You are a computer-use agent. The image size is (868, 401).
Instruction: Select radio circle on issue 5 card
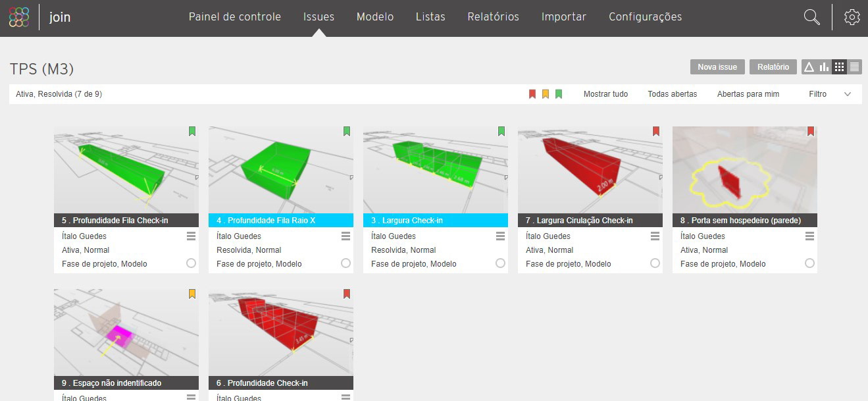pyautogui.click(x=191, y=263)
